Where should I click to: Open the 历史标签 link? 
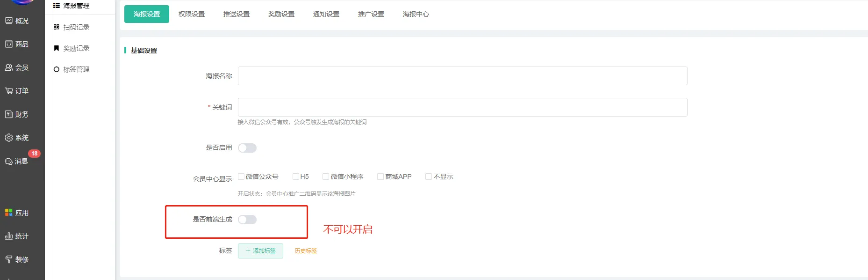[x=306, y=251]
